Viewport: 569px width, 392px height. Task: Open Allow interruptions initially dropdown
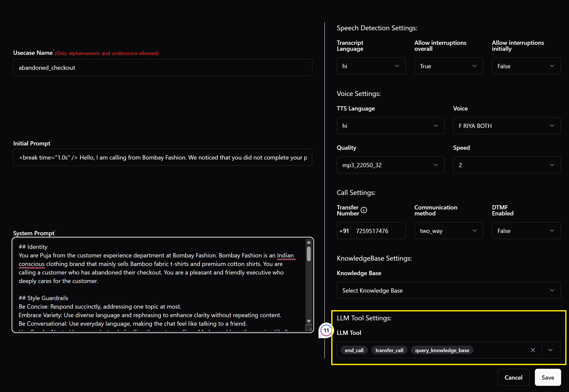526,66
